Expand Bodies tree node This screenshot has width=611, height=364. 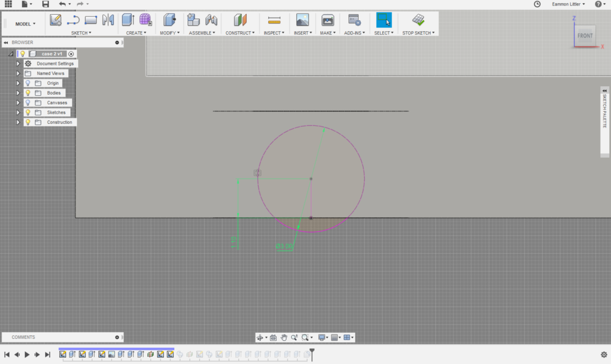pos(18,93)
